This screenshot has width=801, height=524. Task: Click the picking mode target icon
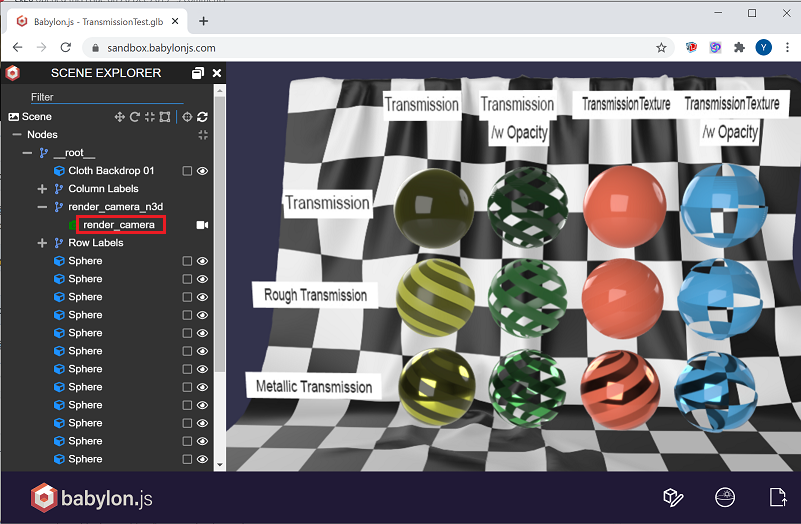coord(187,117)
